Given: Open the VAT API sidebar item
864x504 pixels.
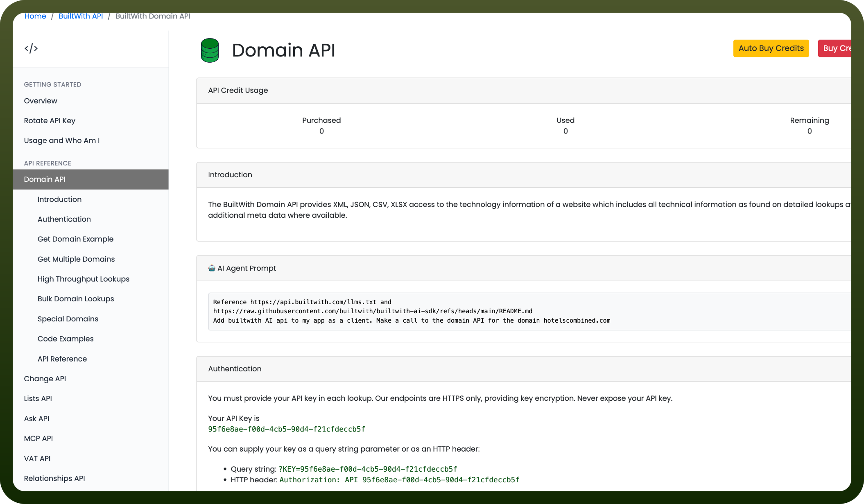Looking at the screenshot, I should click(37, 459).
